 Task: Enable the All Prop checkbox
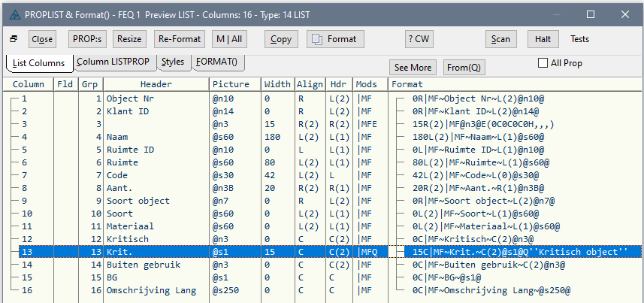[x=543, y=63]
